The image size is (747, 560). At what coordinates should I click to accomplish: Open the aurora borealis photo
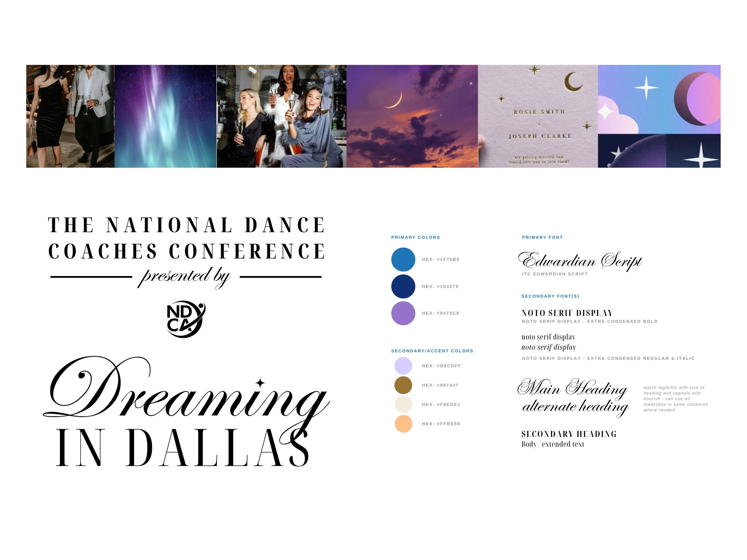165,116
